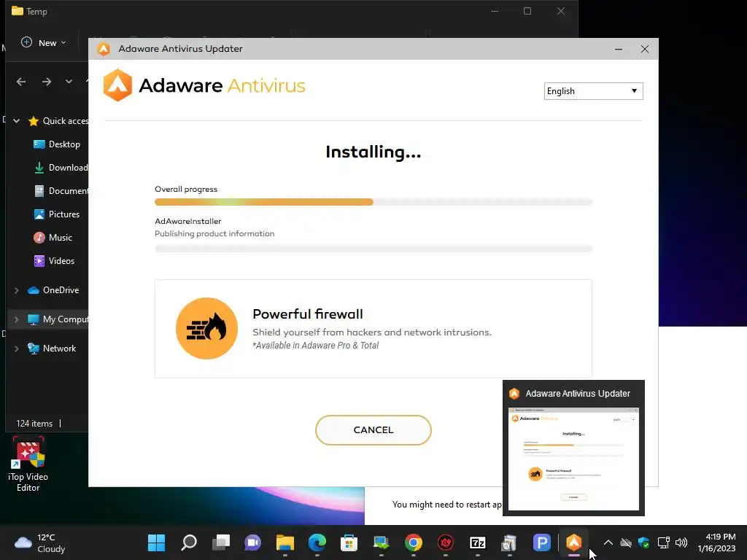Open the English language dropdown
The image size is (747, 560).
tap(593, 91)
